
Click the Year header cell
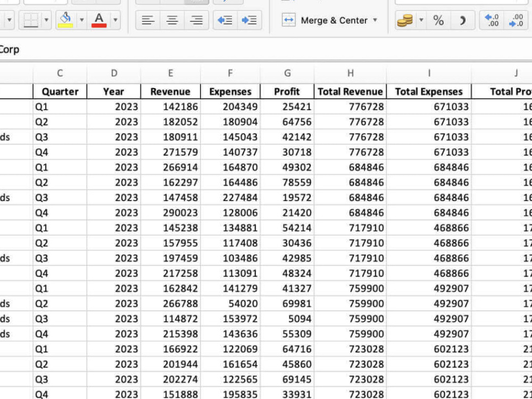pos(114,92)
